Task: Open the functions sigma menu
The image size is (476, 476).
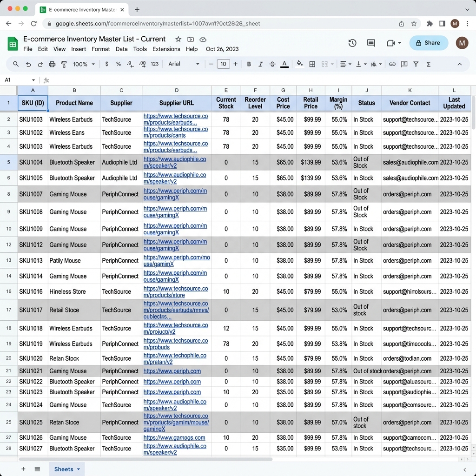Action: (428, 64)
